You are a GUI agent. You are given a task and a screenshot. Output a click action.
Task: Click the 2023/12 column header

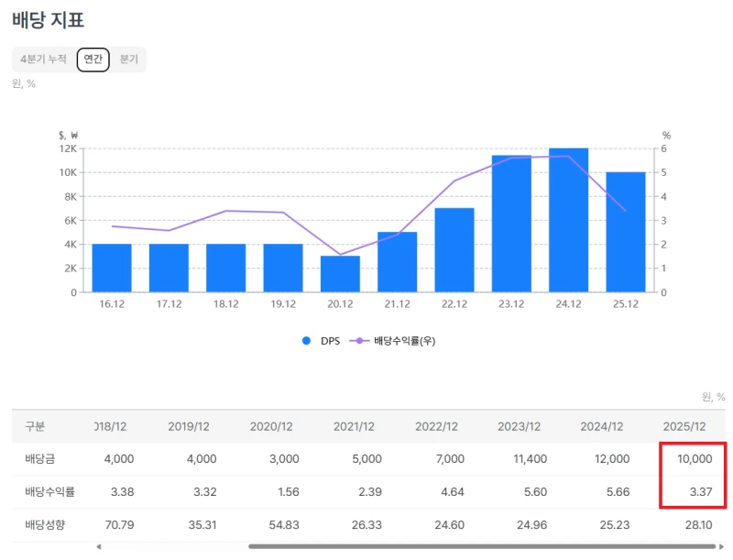click(x=519, y=426)
